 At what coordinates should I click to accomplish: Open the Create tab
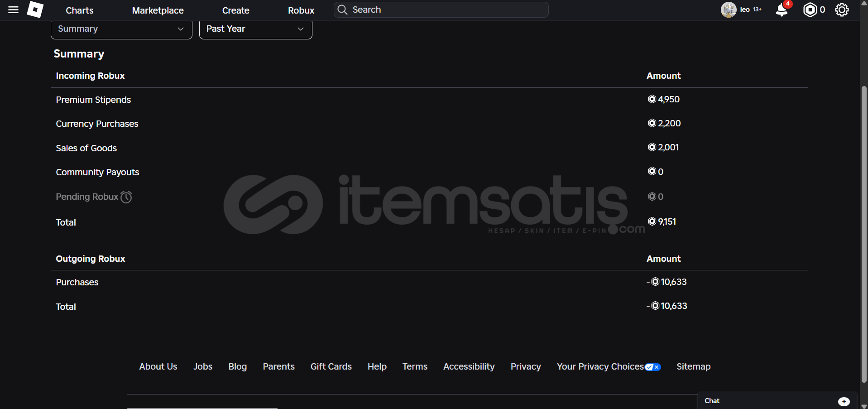pyautogui.click(x=236, y=10)
